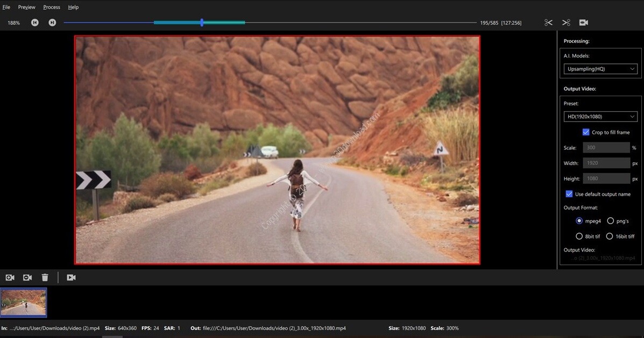Viewport: 644px width, 338px height.
Task: Open the Process menu
Action: point(51,7)
